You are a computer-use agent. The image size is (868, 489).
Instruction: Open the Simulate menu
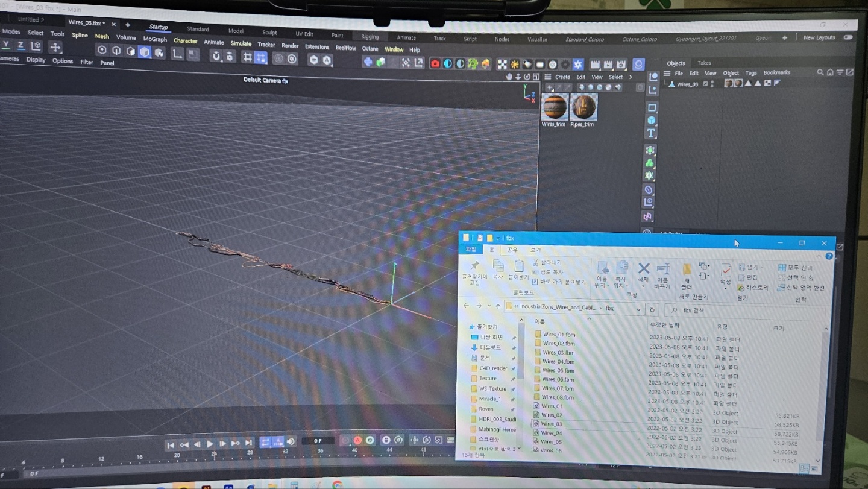click(x=241, y=43)
